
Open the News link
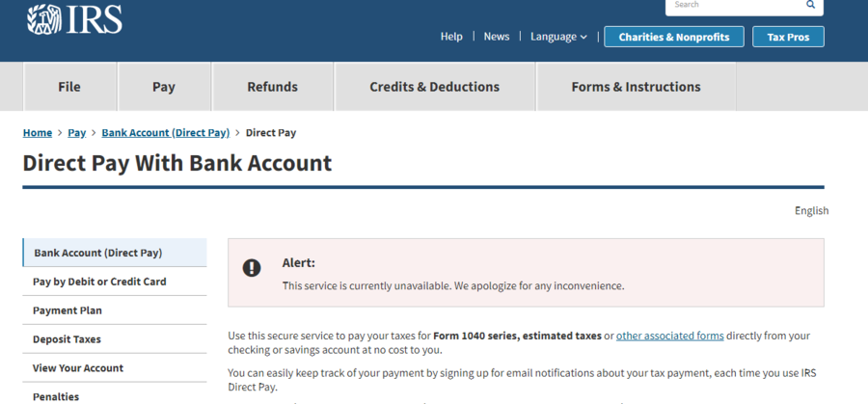(497, 37)
